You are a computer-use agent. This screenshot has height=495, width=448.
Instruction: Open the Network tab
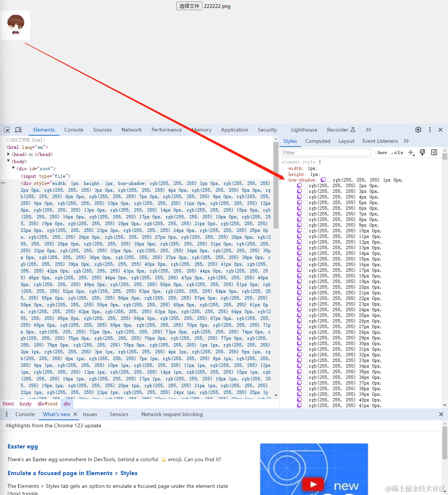132,130
